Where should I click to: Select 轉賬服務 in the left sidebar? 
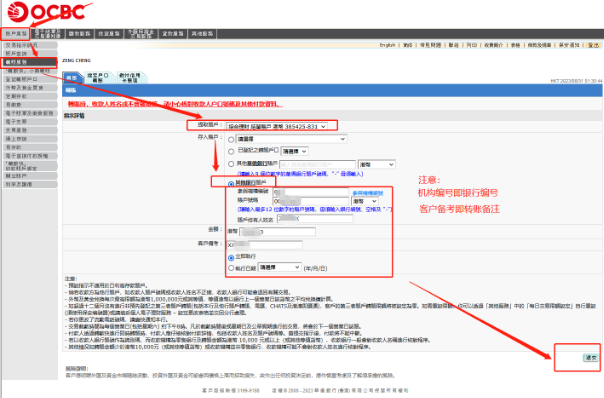pos(29,62)
